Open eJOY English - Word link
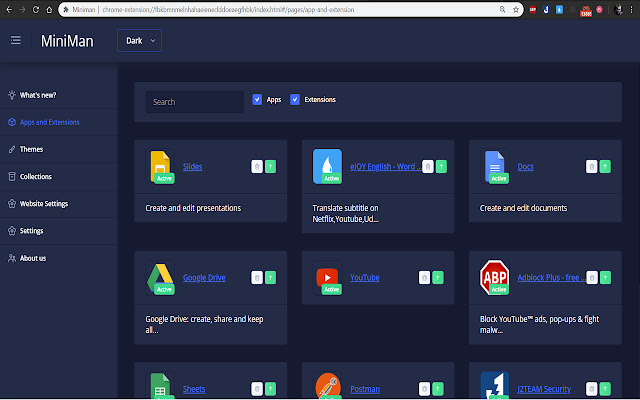Viewport: 640px width, 400px height. [x=385, y=167]
